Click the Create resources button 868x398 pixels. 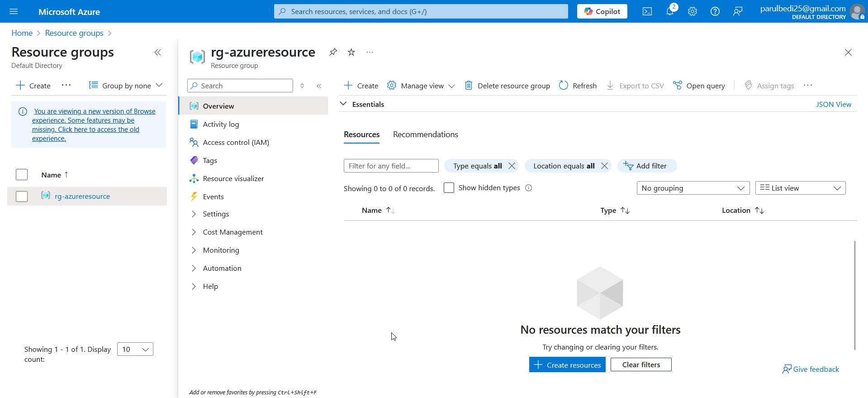567,364
